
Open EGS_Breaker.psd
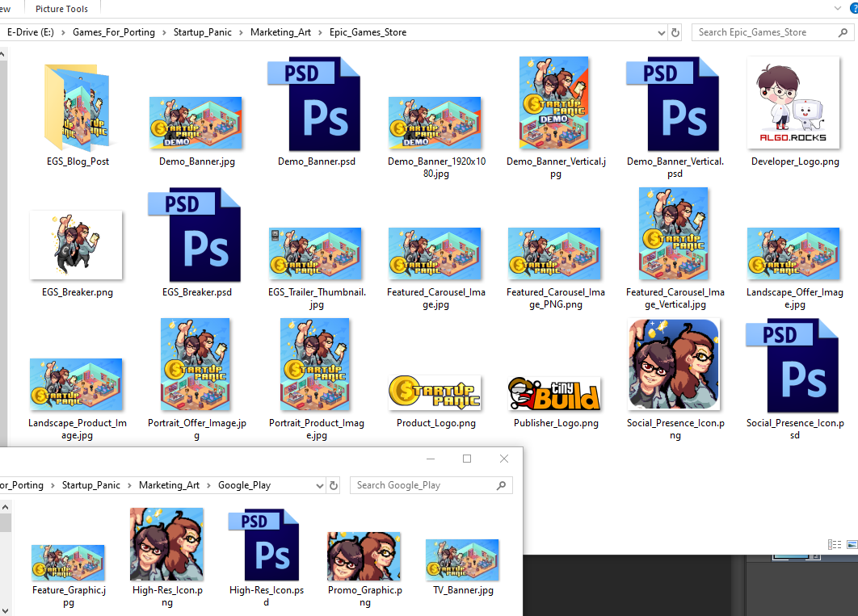196,235
